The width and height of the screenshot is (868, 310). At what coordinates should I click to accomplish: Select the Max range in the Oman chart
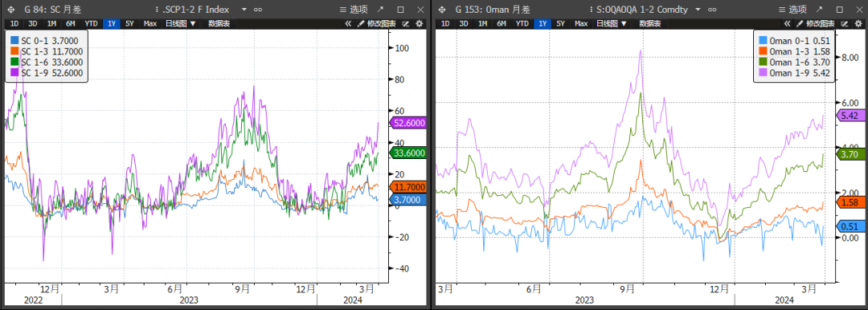[581, 23]
